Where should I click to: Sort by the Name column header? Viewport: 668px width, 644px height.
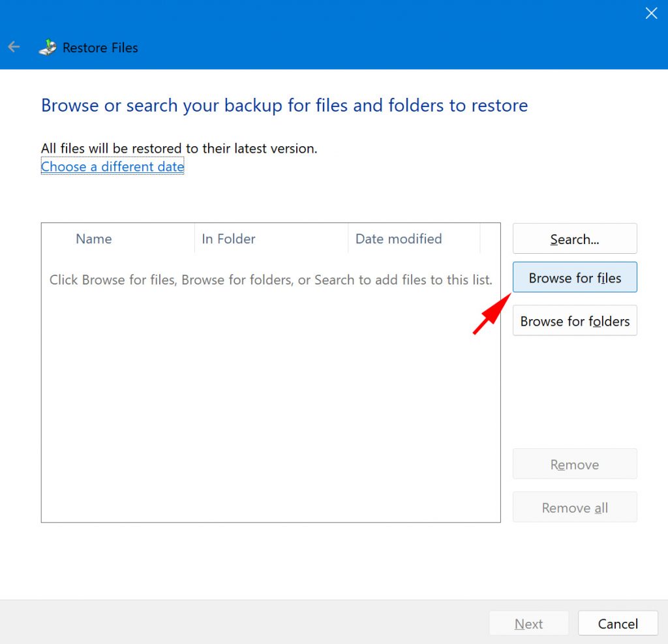[x=93, y=239]
